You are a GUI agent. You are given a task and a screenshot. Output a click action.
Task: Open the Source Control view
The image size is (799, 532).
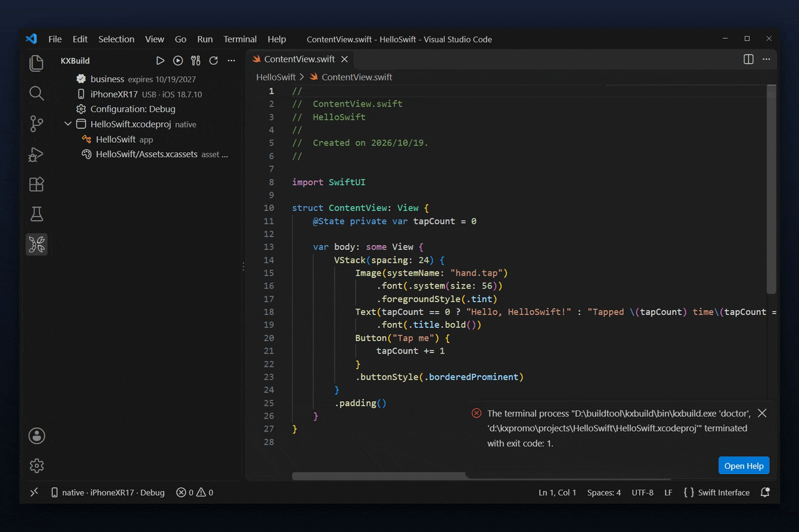pyautogui.click(x=37, y=123)
